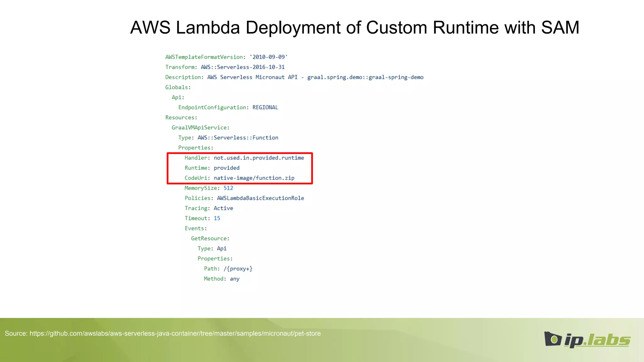The width and height of the screenshot is (644, 362).
Task: Select the Runtime: provided line
Action: [212, 168]
